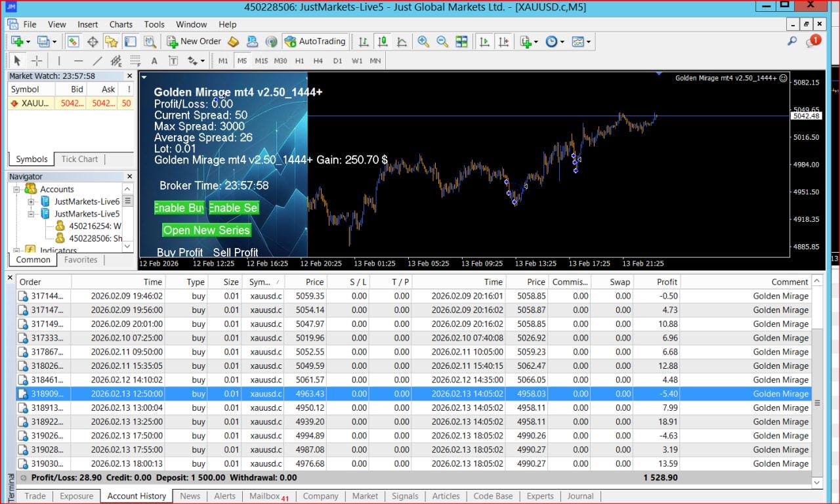Select the equidistant channel tool
840x504 pixels.
tap(116, 60)
